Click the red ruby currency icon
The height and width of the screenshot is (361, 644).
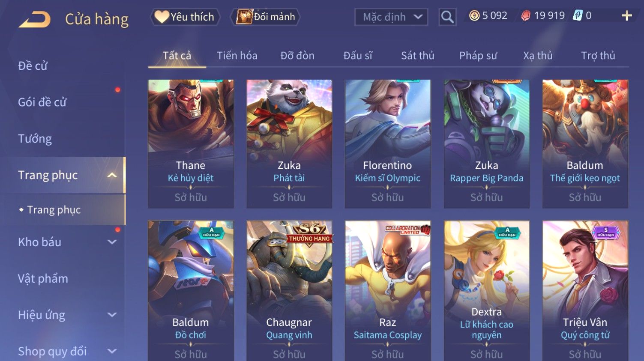(526, 16)
